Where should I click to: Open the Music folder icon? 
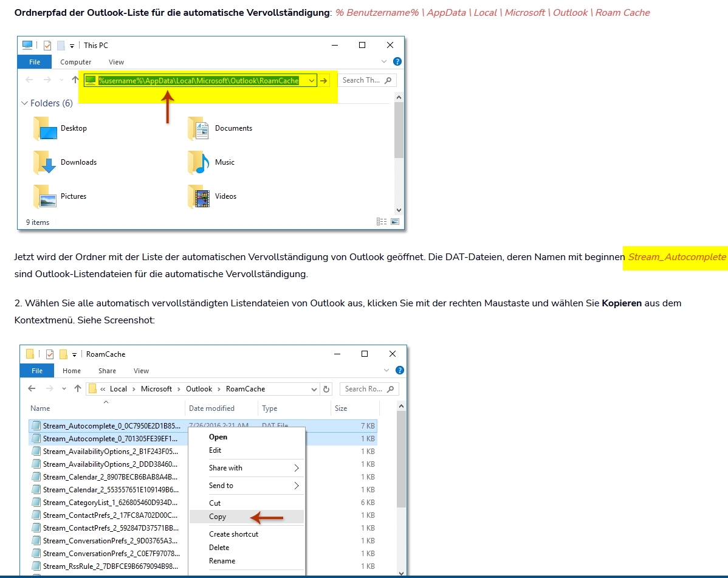(x=199, y=163)
